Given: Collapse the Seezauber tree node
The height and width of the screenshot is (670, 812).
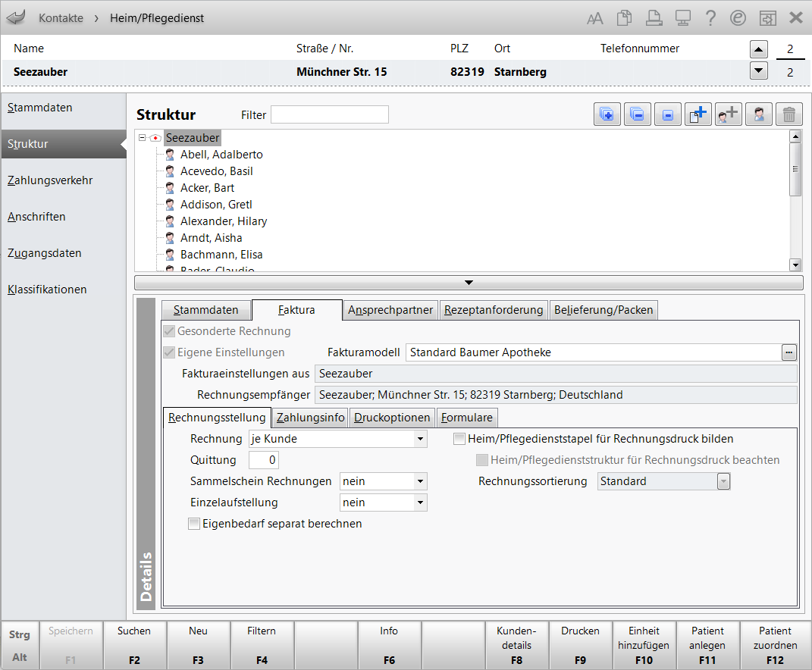Looking at the screenshot, I should pos(142,138).
